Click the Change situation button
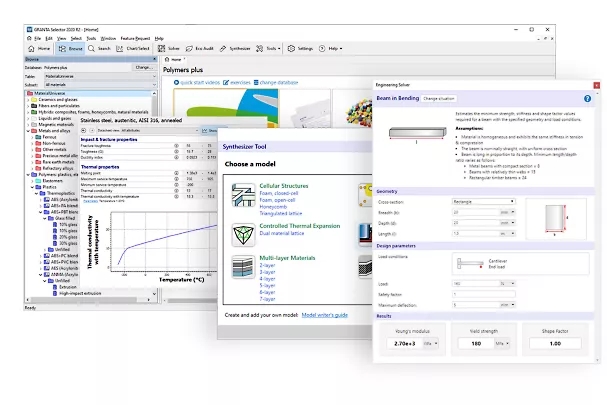Image resolution: width=607 pixels, height=405 pixels. [x=439, y=98]
